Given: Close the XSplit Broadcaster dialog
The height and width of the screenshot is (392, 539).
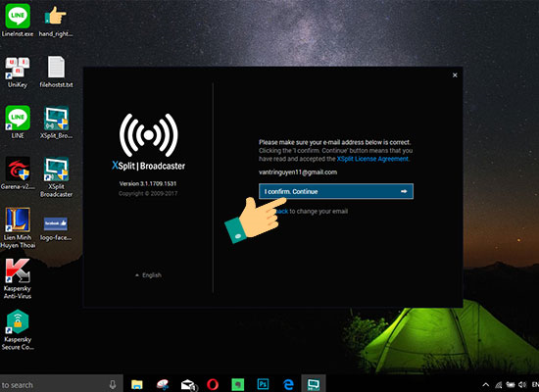Looking at the screenshot, I should [x=455, y=74].
